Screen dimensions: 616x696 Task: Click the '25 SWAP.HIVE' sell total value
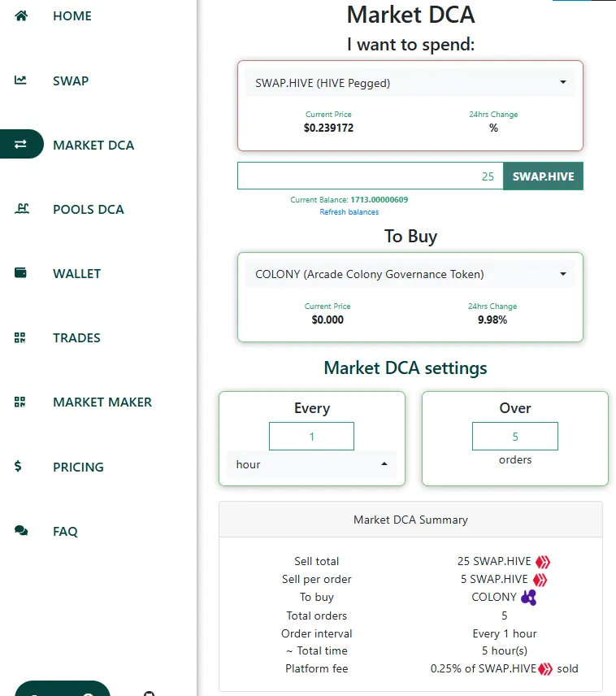click(x=494, y=562)
